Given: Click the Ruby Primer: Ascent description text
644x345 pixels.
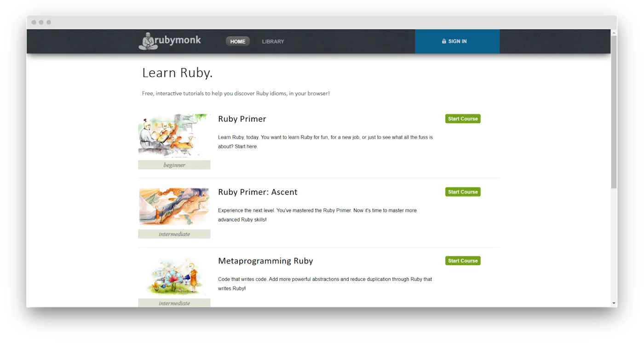Looking at the screenshot, I should point(317,215).
